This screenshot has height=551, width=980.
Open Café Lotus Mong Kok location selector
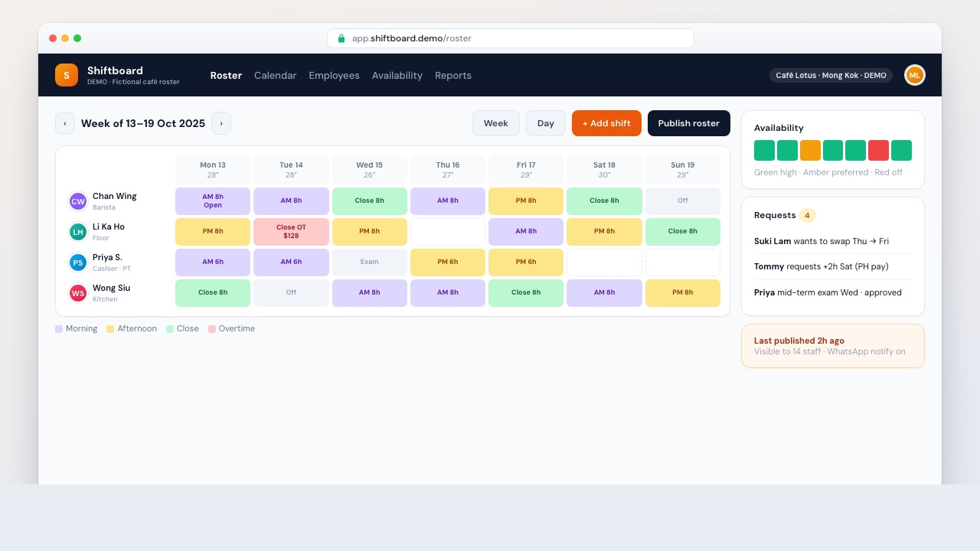pyautogui.click(x=831, y=75)
